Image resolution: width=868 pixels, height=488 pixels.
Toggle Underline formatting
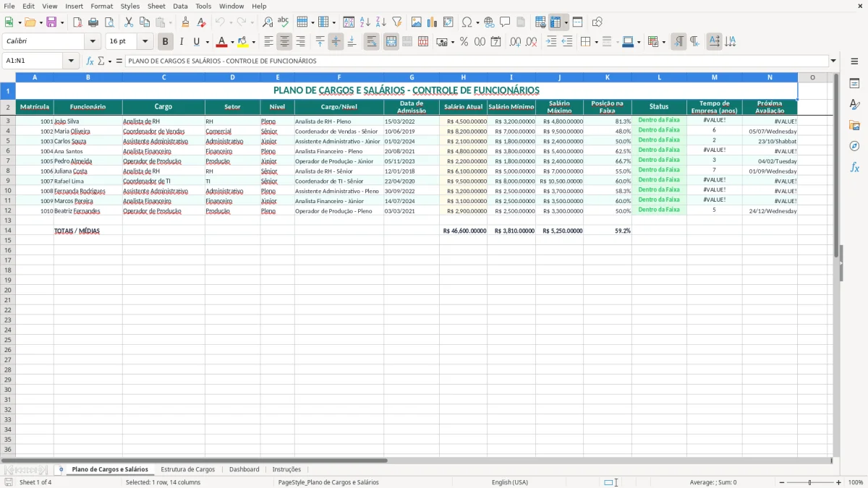coord(196,42)
